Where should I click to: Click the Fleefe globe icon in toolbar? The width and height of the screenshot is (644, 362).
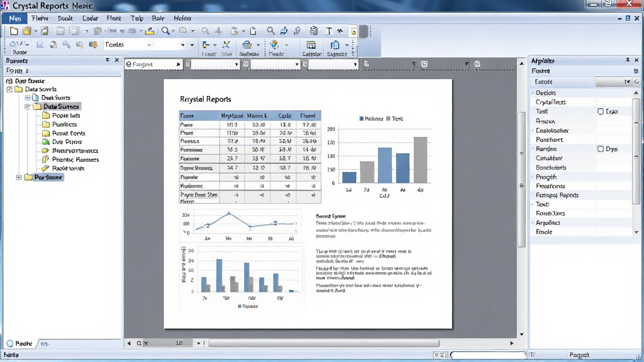(274, 45)
